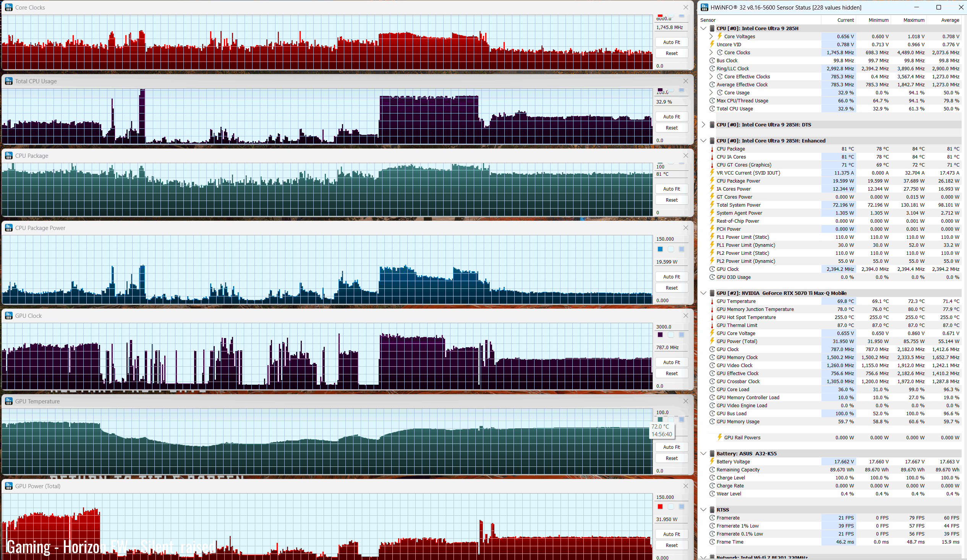The image size is (967, 560).
Task: Click the lightning bolt icon beside Core Voltages
Action: [719, 36]
